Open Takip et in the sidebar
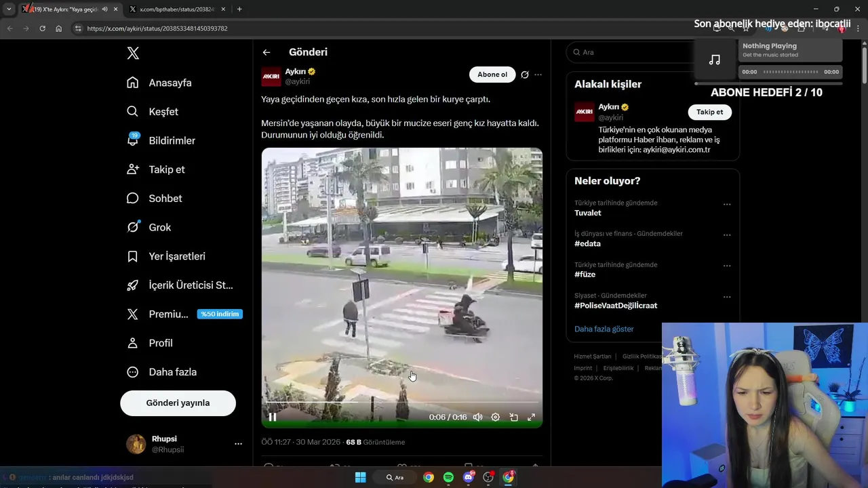 point(155,169)
